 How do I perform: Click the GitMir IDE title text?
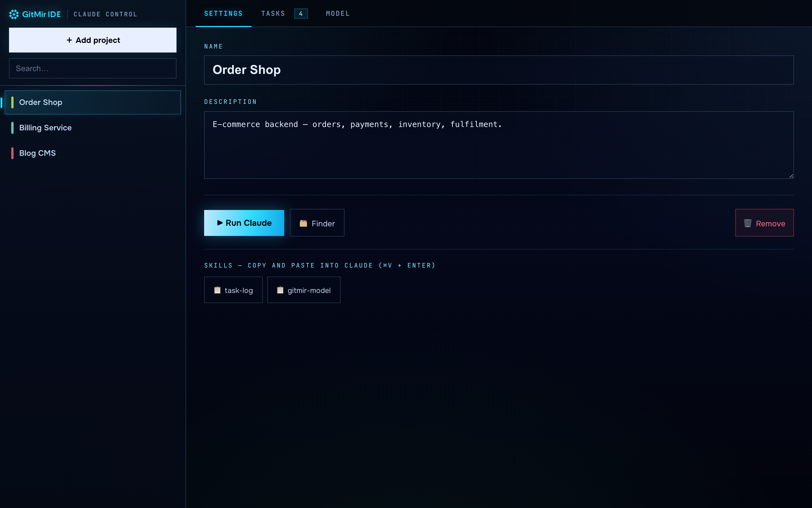[x=41, y=14]
